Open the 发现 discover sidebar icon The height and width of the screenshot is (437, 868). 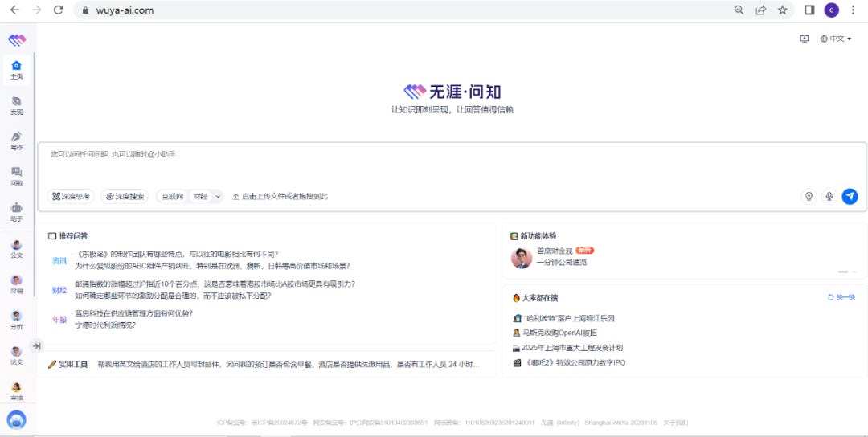[17, 105]
